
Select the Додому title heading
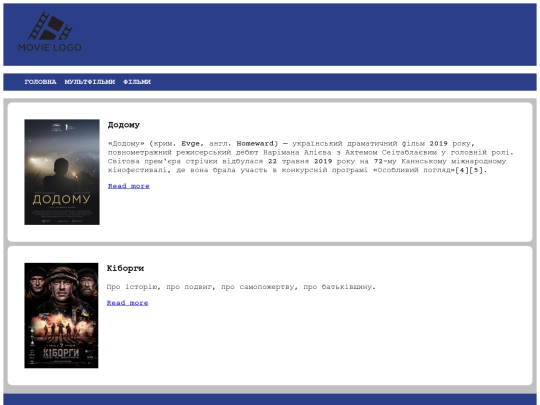pyautogui.click(x=124, y=125)
